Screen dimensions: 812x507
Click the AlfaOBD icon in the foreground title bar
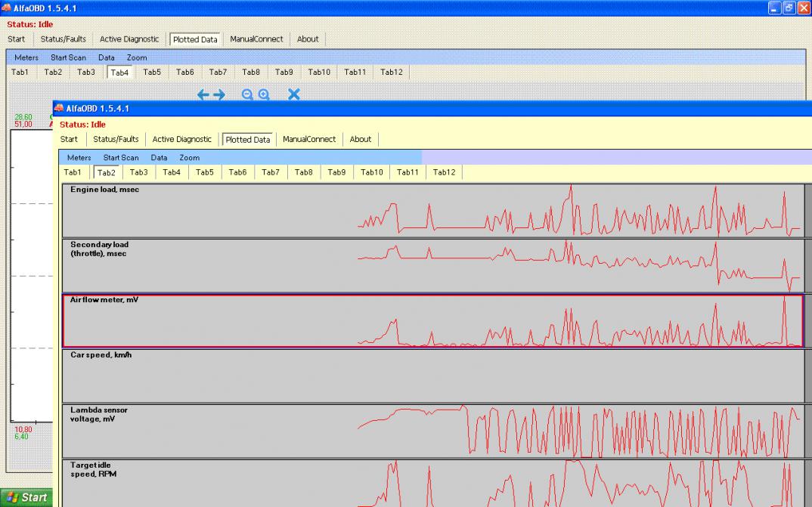(59, 109)
